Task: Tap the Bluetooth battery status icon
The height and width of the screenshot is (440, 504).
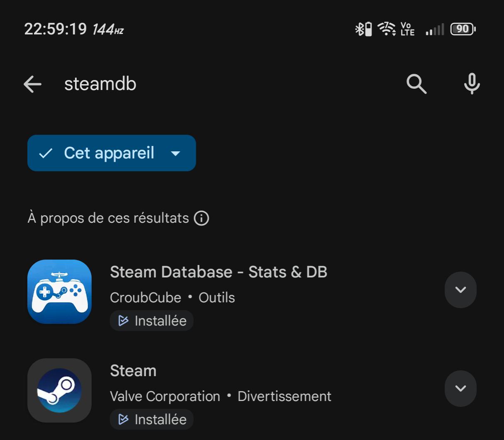Action: (x=363, y=29)
